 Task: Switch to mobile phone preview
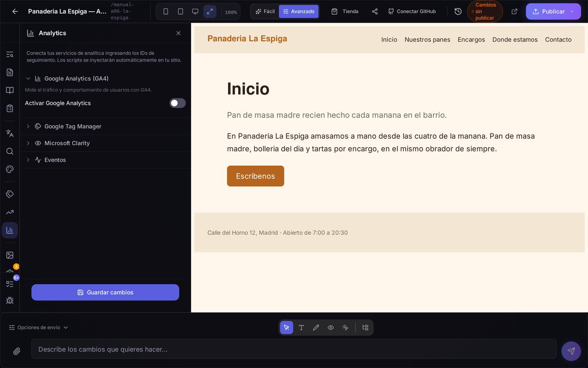[x=166, y=11]
